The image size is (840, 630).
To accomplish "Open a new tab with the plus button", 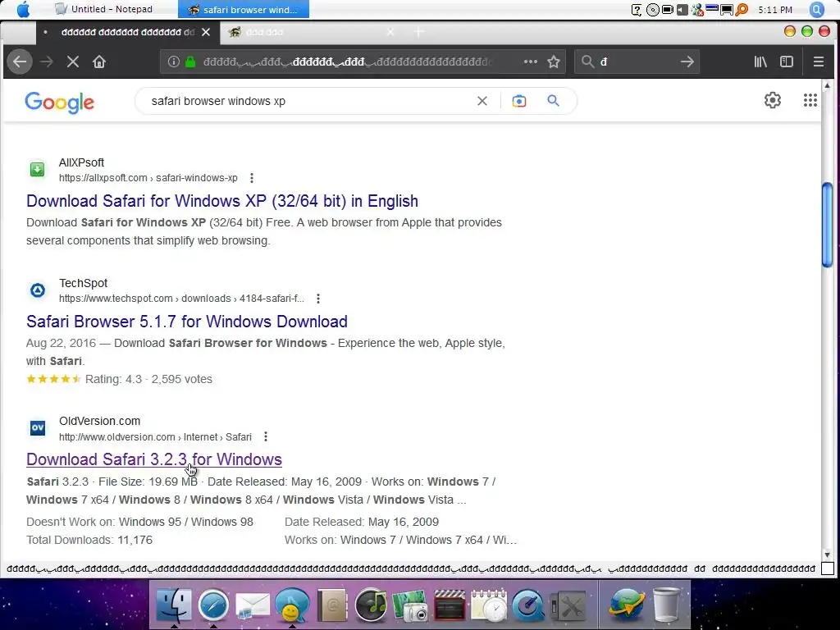I will pos(419,32).
